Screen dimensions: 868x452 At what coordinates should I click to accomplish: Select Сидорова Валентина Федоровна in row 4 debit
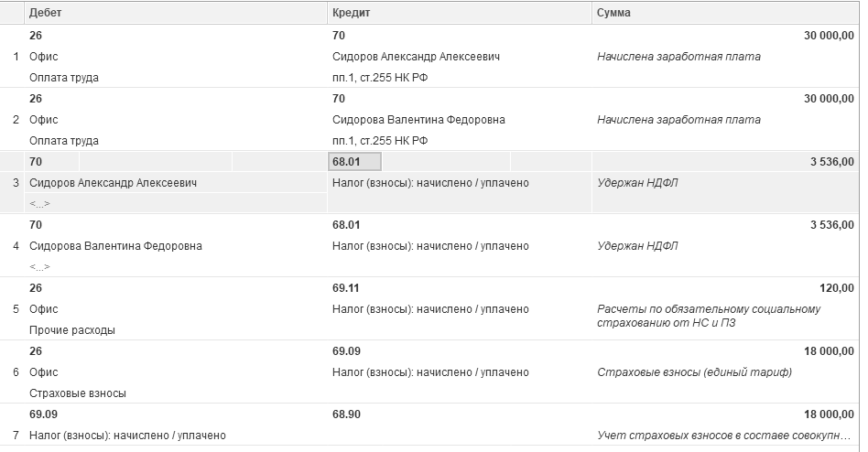click(x=115, y=245)
